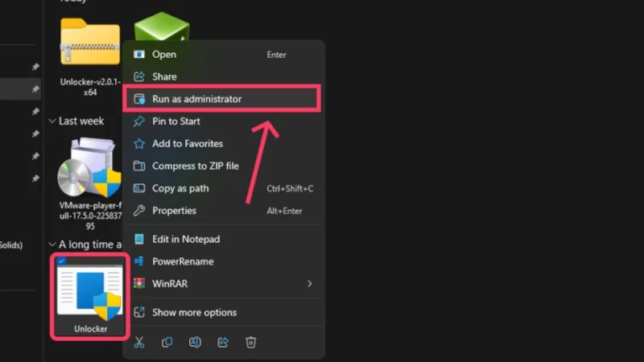Open the Unlocker-v2.0.1-x64 ZIP folder

click(89, 44)
